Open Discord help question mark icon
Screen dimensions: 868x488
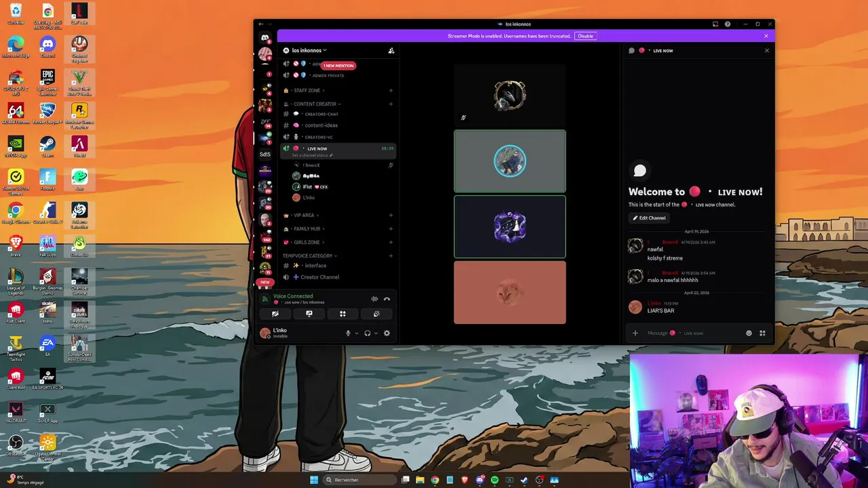tap(728, 24)
